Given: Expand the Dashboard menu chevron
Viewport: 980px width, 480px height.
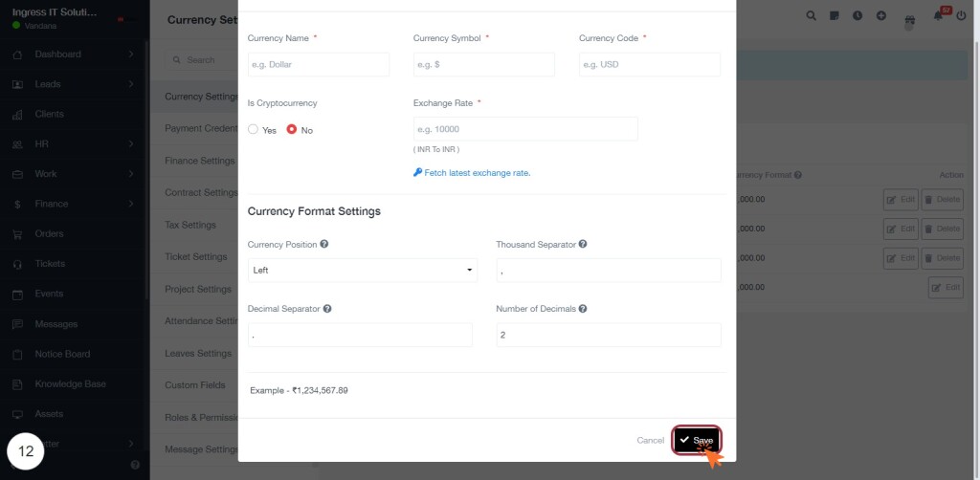Looking at the screenshot, I should pyautogui.click(x=130, y=55).
